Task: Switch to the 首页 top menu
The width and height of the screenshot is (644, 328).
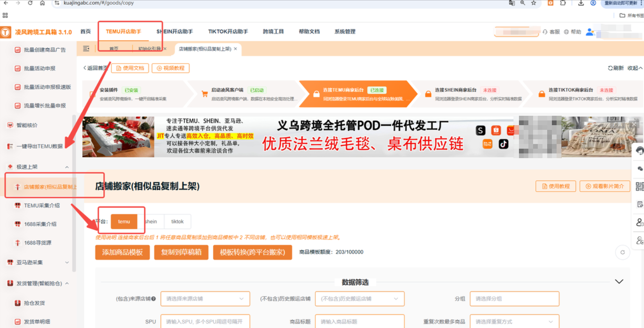Action: tap(85, 31)
